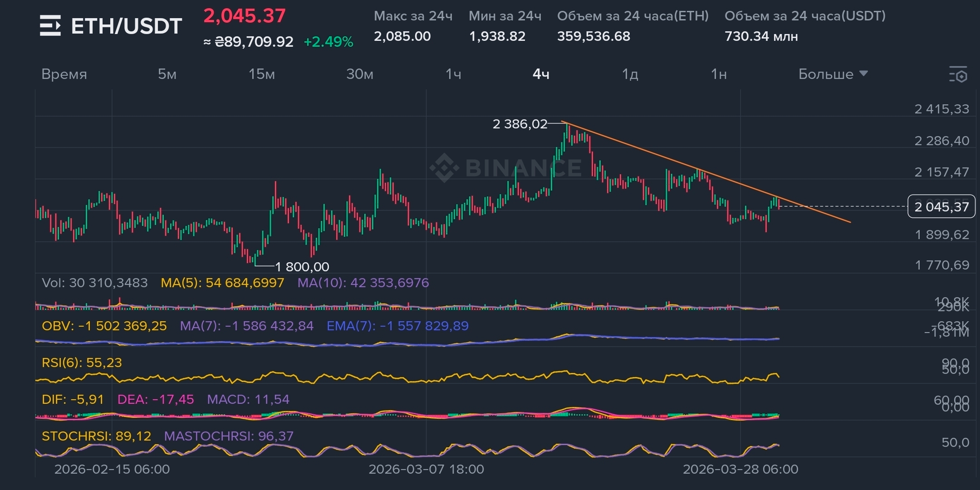Select the 1н weekly interval

719,74
